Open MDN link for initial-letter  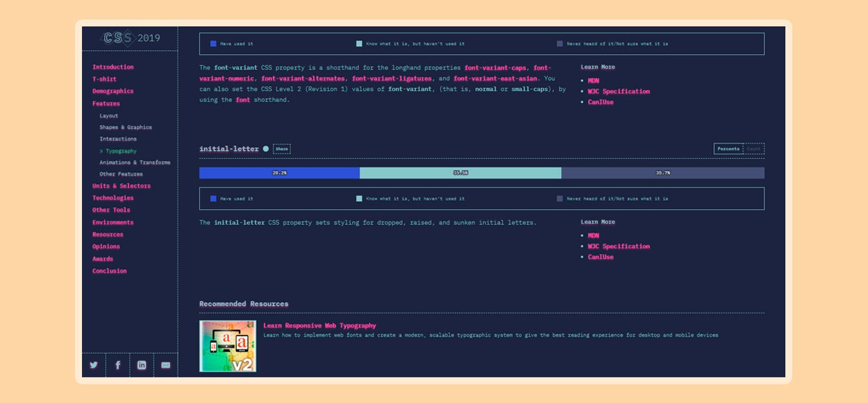[x=593, y=236]
